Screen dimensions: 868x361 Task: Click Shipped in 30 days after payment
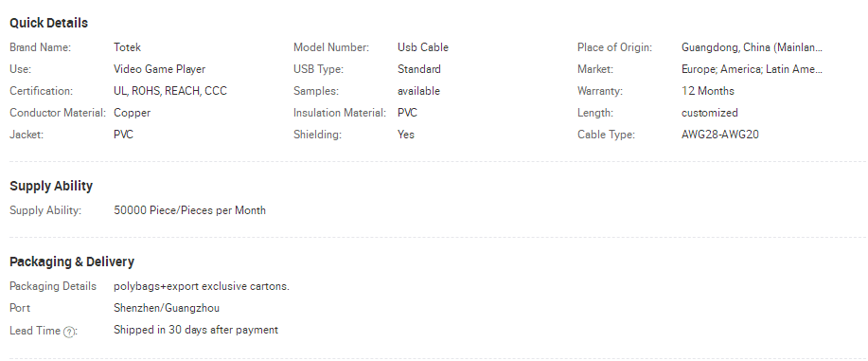click(196, 330)
